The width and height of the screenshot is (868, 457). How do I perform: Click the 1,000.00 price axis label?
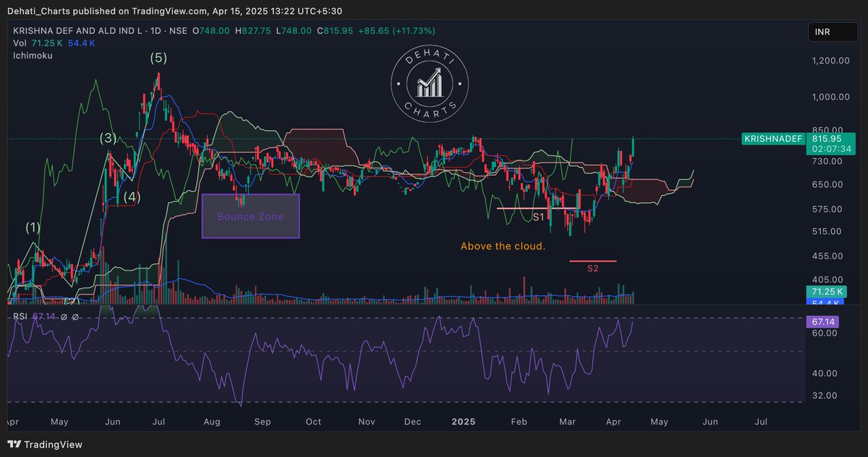tap(830, 97)
